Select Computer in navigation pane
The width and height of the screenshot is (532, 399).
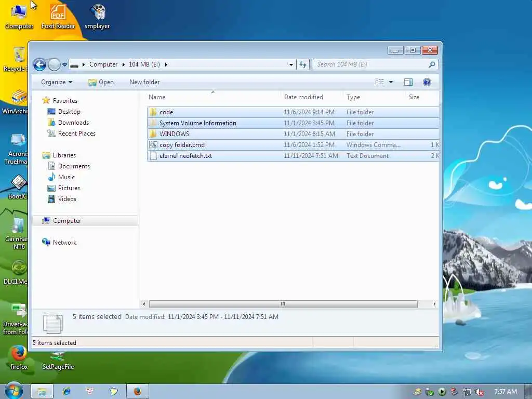(x=85, y=220)
